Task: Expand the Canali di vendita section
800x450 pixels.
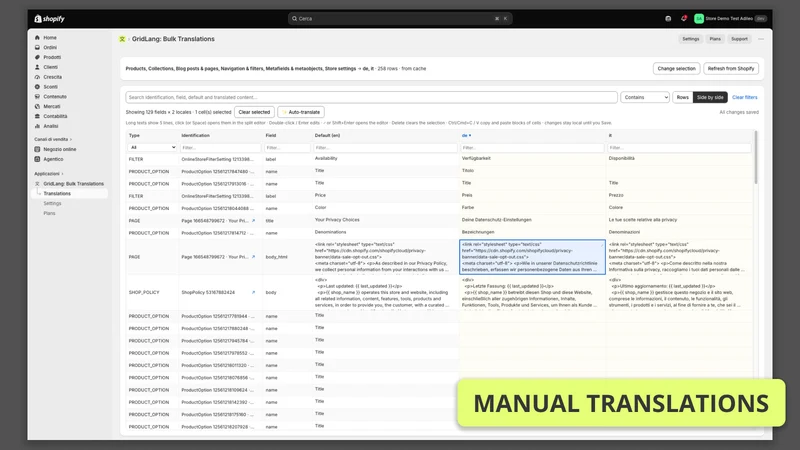Action: [x=53, y=139]
